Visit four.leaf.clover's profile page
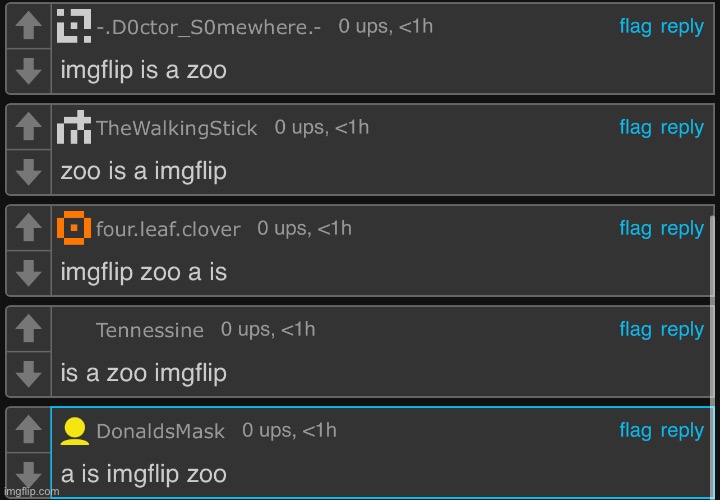Viewport: 720px width, 500px height. click(168, 229)
